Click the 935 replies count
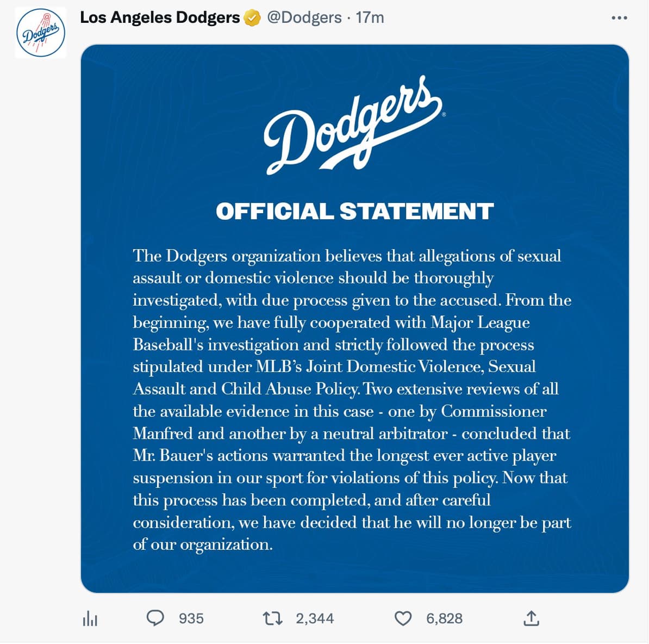The height and width of the screenshot is (644, 649). tap(191, 618)
